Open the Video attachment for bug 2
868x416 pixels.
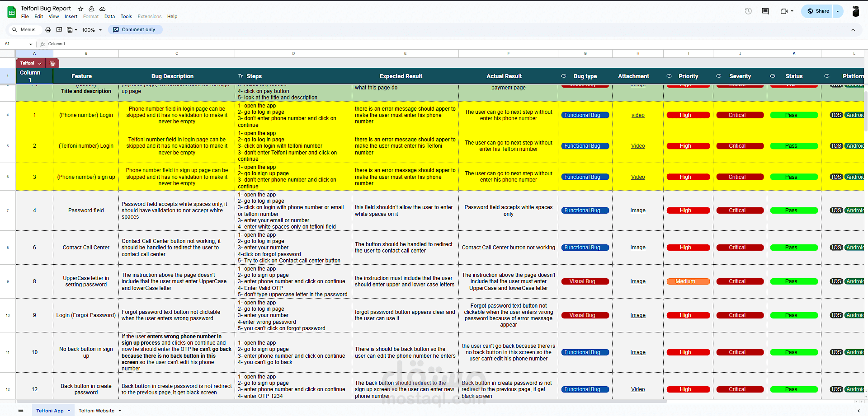(x=638, y=146)
